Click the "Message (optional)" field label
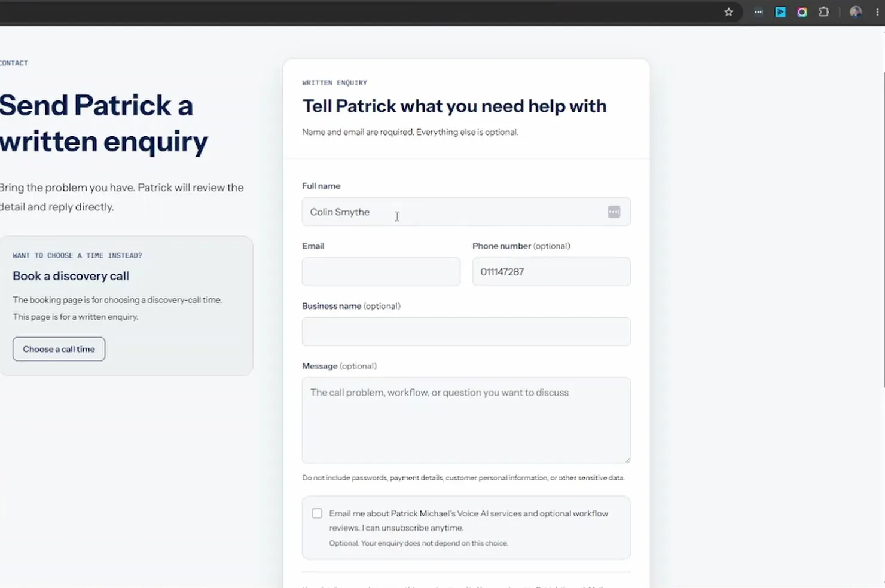This screenshot has height=588, width=885. coord(339,366)
